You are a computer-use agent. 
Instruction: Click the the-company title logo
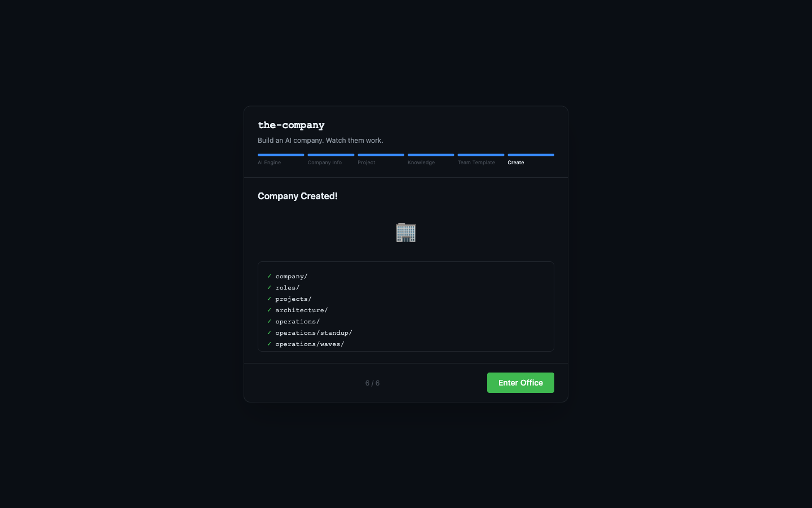click(x=291, y=125)
